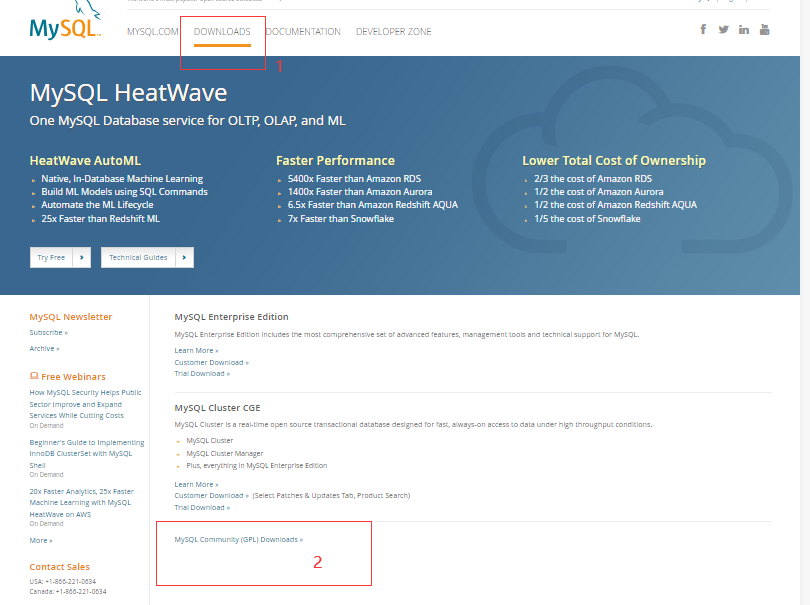
Task: Click Learn More under Enterprise Edition
Action: pyautogui.click(x=196, y=350)
